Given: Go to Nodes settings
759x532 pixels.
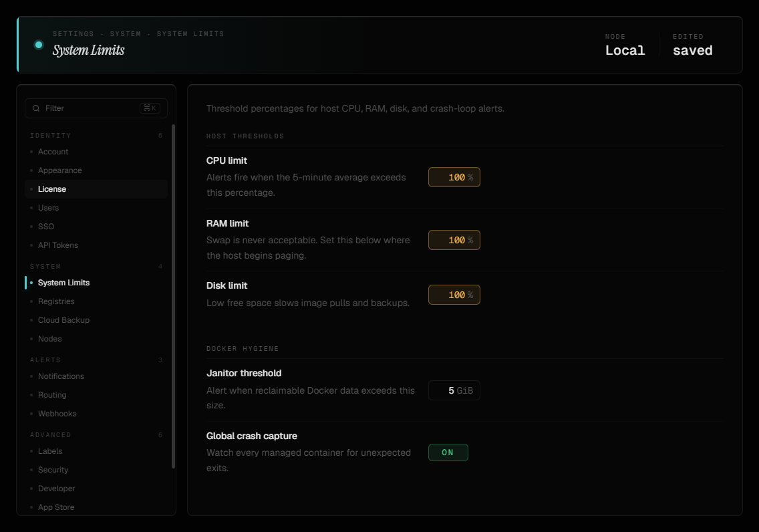Looking at the screenshot, I should click(x=96, y=339).
